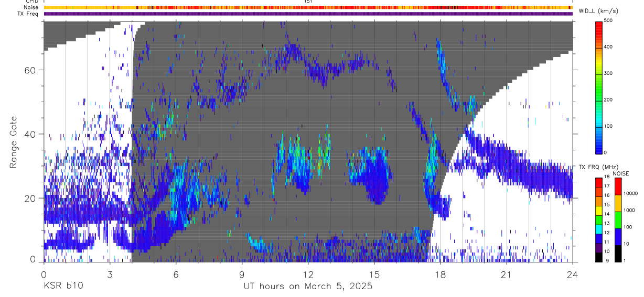Image resolution: width=644 pixels, height=297 pixels.
Task: Click x-axis tick label '9'
Action: [x=242, y=274]
